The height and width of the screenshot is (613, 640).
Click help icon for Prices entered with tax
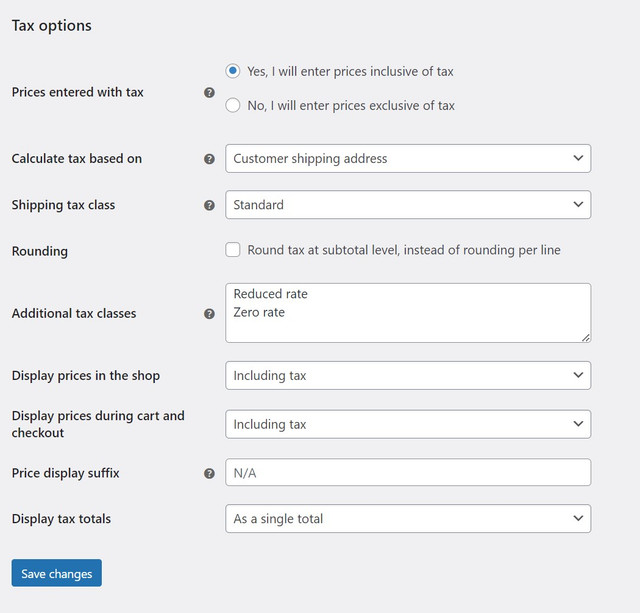click(209, 93)
